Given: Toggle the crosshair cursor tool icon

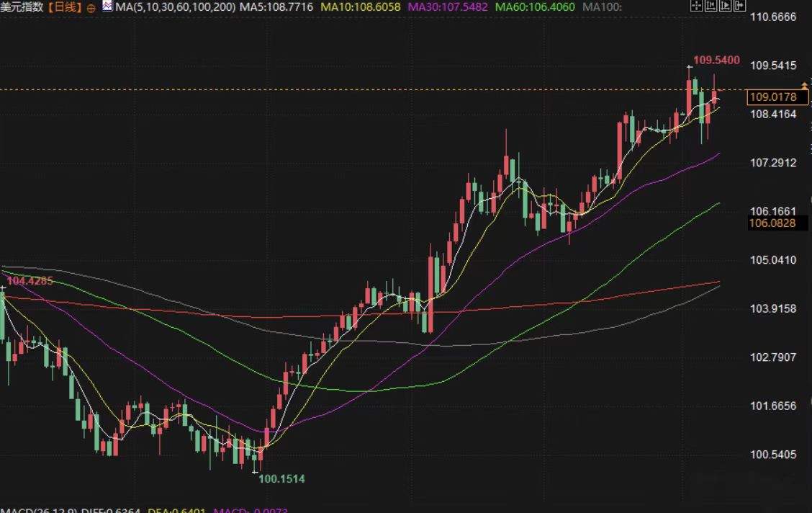Looking at the screenshot, I should coord(697,6).
